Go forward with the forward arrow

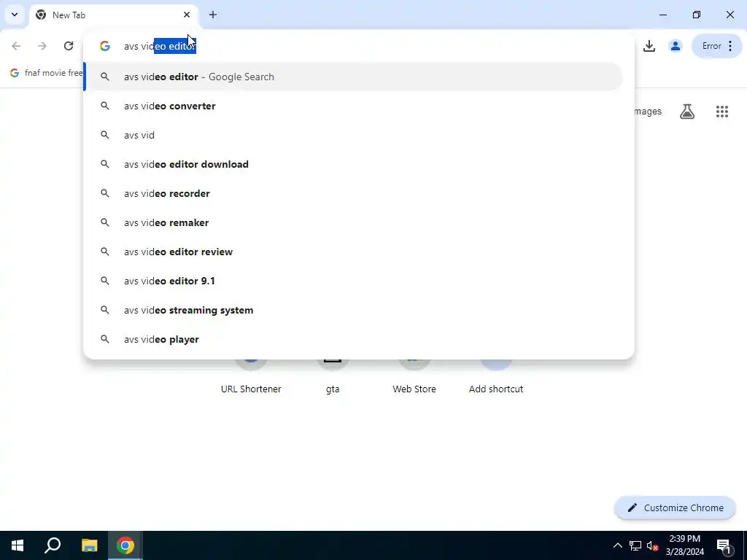(42, 46)
